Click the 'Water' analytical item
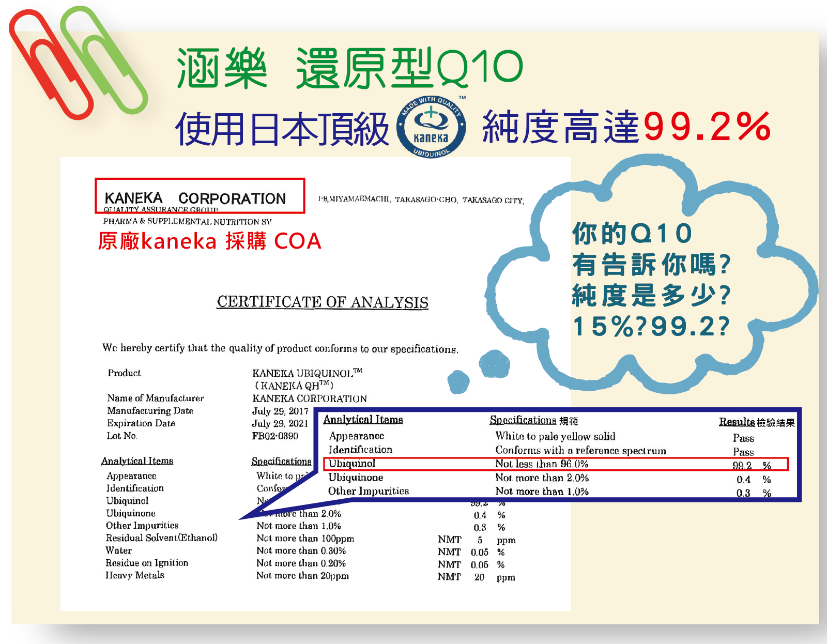The width and height of the screenshot is (827, 644). (x=119, y=550)
